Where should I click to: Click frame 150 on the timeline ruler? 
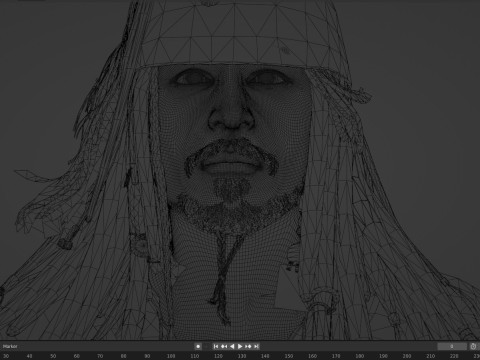(x=289, y=356)
